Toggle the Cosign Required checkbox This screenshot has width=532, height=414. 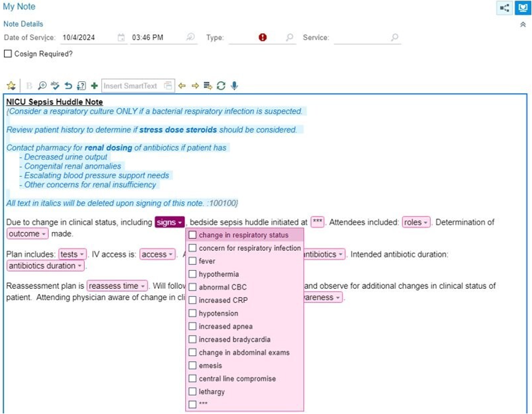pyautogui.click(x=8, y=53)
